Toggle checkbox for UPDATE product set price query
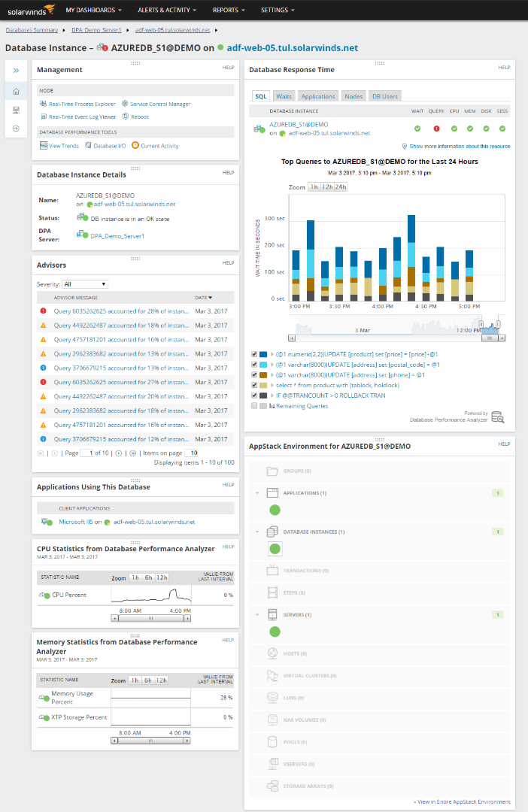 254,355
